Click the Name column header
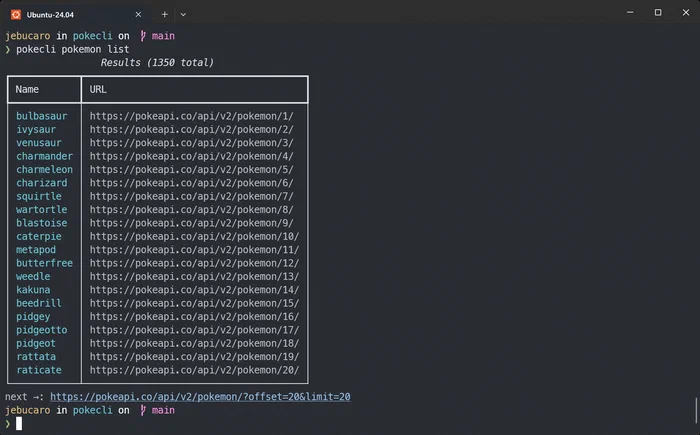 (x=27, y=89)
